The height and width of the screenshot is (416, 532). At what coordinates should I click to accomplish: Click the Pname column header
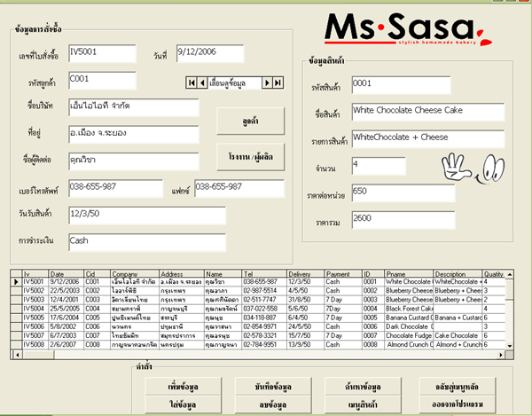[x=409, y=274]
